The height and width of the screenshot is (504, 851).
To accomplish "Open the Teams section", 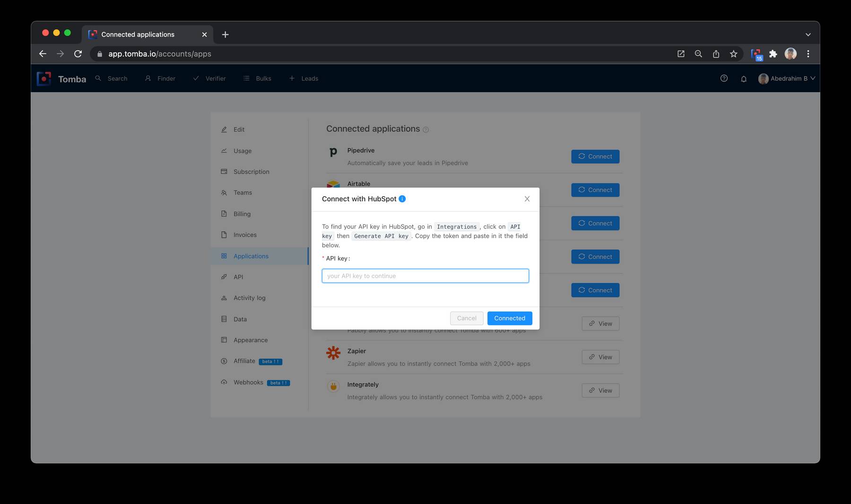I will (x=260, y=193).
